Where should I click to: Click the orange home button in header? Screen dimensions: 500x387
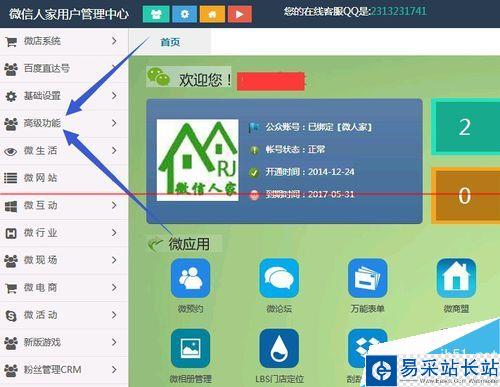(212, 14)
